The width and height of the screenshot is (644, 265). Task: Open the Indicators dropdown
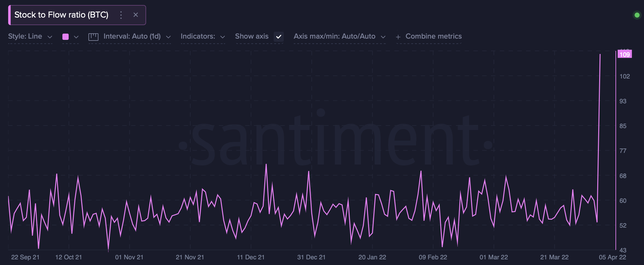pos(203,36)
